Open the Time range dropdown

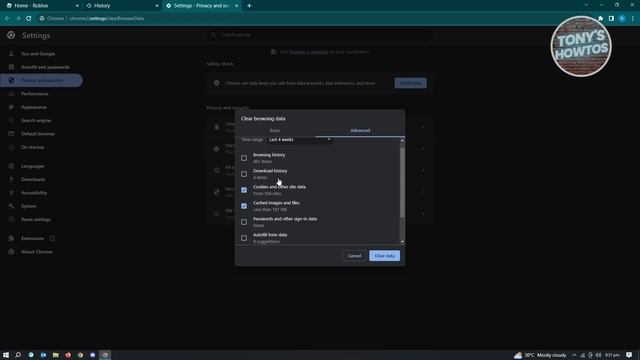[x=300, y=140]
